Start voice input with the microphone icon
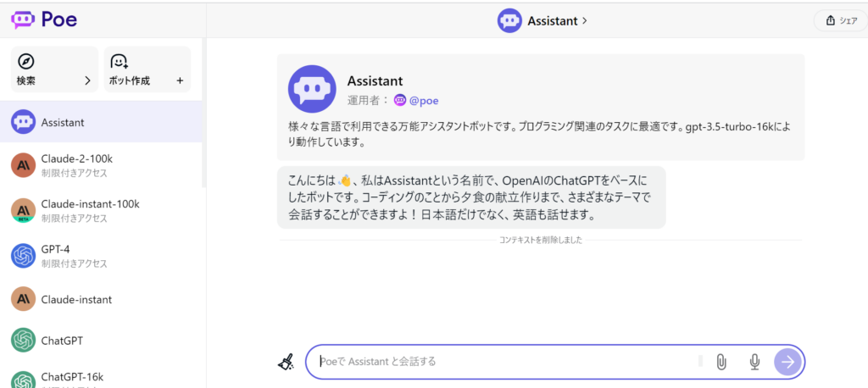 point(754,362)
